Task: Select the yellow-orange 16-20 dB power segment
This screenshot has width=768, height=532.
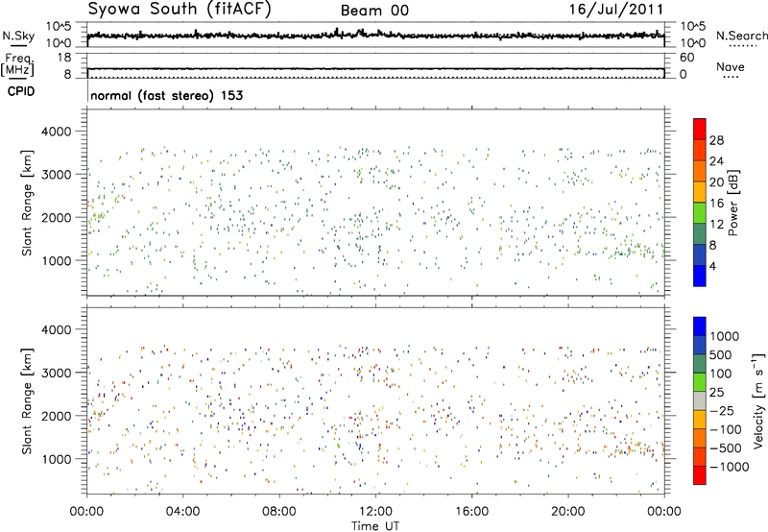Action: tap(700, 191)
